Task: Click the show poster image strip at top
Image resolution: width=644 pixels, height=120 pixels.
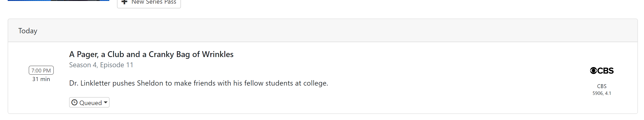Action: [58, 0]
